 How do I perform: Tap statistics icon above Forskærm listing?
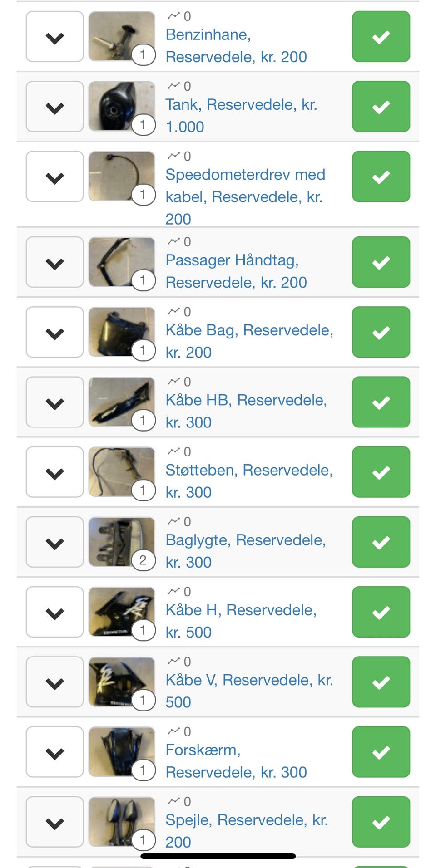click(173, 731)
